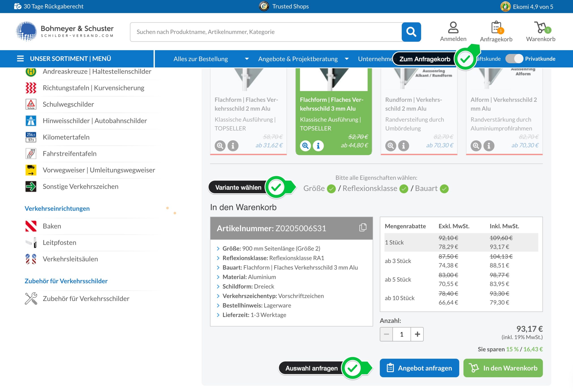The height and width of the screenshot is (392, 573).
Task: Click the blue search magnifier button
Action: [x=411, y=32]
